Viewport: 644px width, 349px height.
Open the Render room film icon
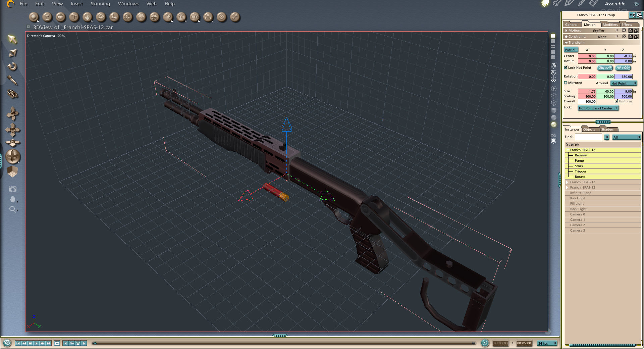tap(593, 4)
